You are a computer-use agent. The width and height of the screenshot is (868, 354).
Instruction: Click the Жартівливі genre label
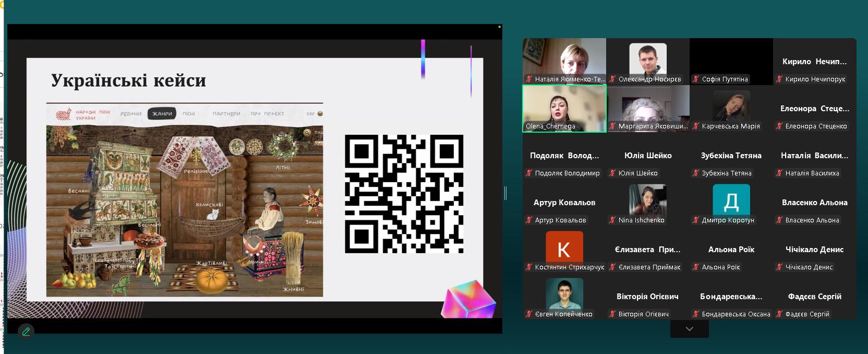(211, 263)
